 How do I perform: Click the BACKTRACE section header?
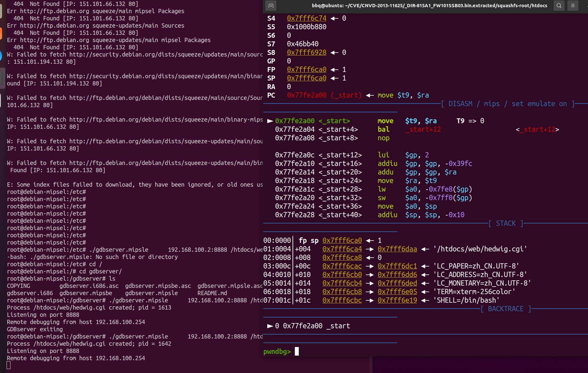506,309
